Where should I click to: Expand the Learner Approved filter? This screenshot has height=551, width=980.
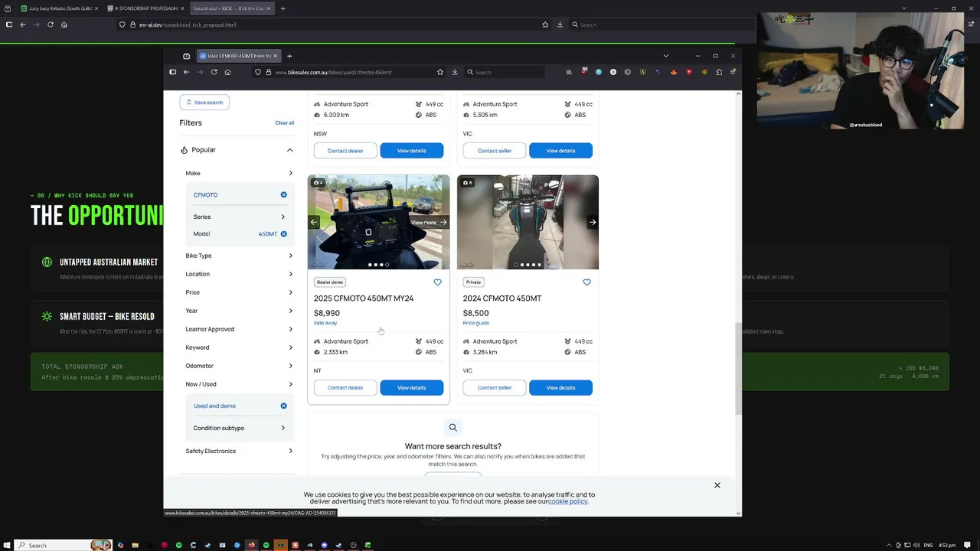pyautogui.click(x=238, y=329)
